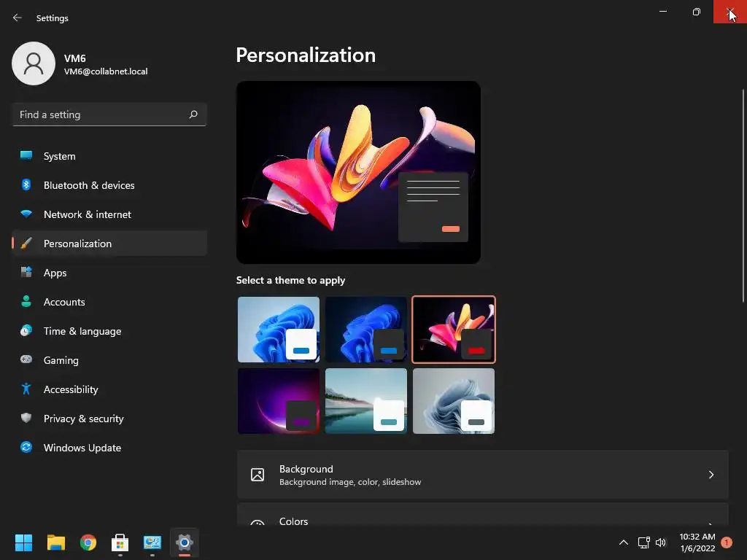Select the Gaming controller icon
747x560 pixels.
26,359
